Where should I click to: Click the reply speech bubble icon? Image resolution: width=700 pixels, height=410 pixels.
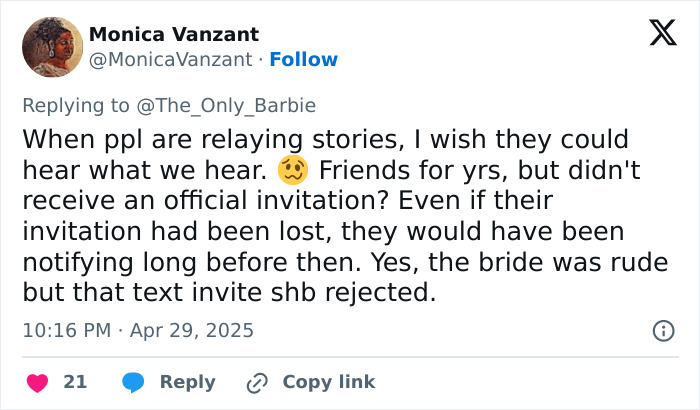pyautogui.click(x=135, y=382)
